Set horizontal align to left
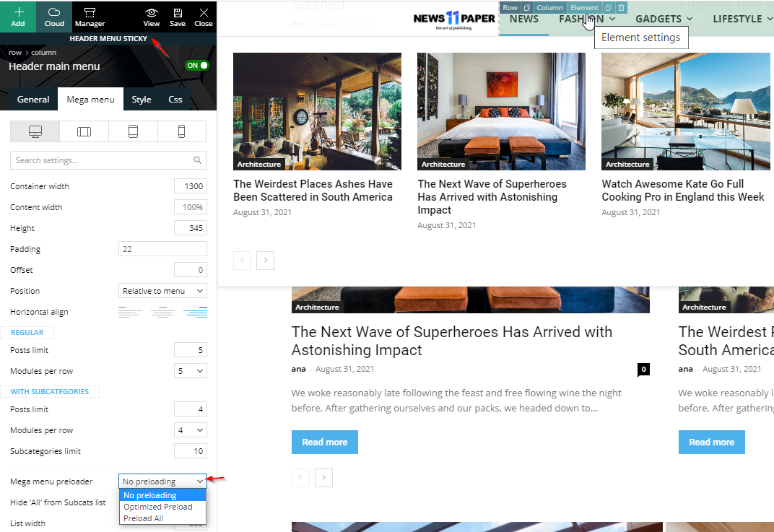 [x=130, y=312]
